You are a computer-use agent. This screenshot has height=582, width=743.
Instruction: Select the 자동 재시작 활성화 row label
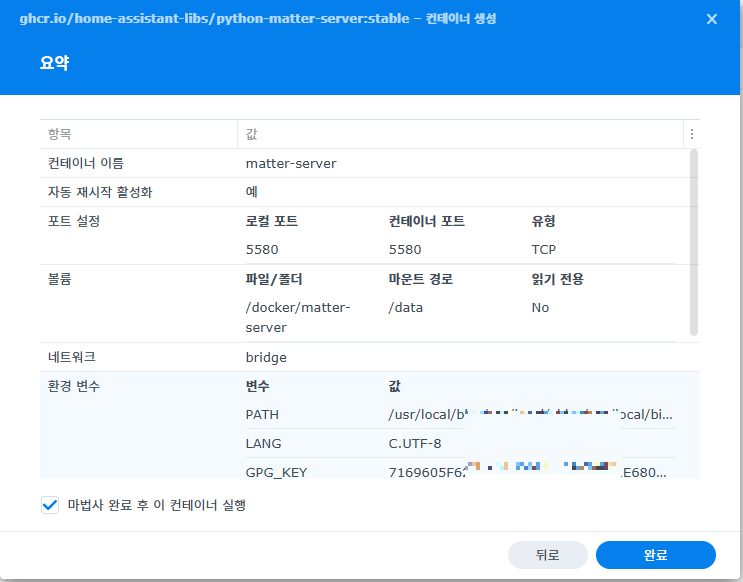pos(100,192)
